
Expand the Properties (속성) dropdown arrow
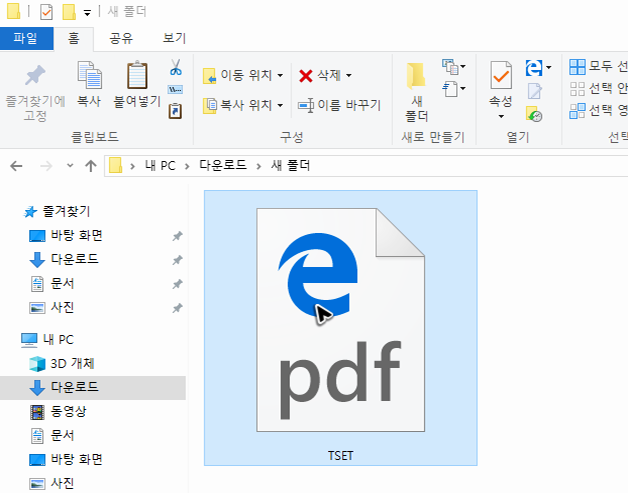click(501, 117)
